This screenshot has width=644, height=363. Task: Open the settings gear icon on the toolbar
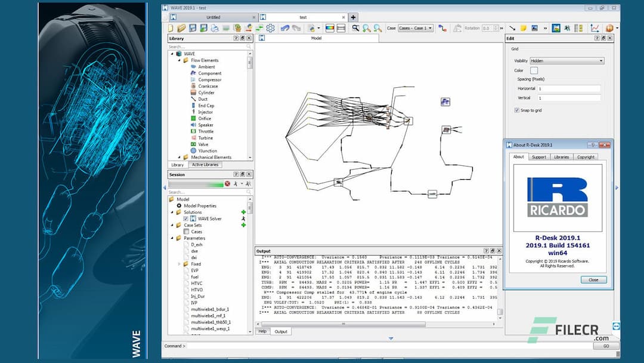[x=271, y=28]
